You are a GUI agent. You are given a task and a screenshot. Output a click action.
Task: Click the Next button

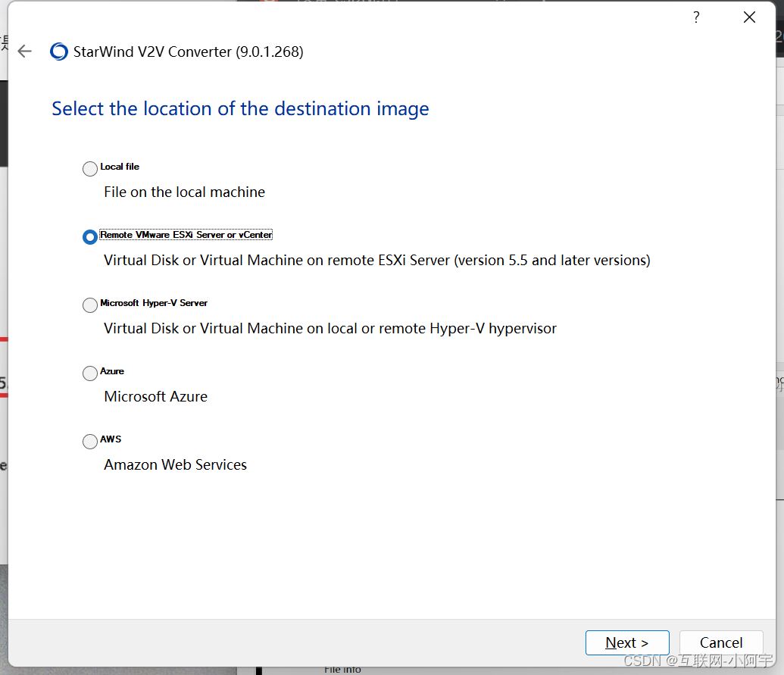coord(627,642)
